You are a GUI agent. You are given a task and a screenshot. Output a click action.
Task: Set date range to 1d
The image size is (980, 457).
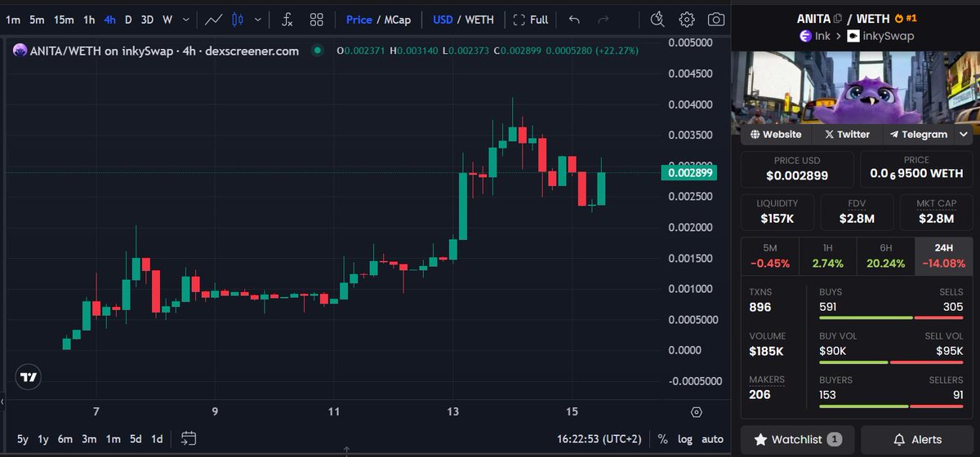[157, 439]
